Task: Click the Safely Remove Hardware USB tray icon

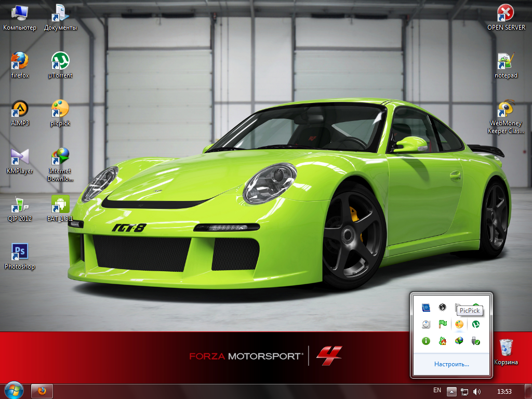Action: pyautogui.click(x=475, y=341)
